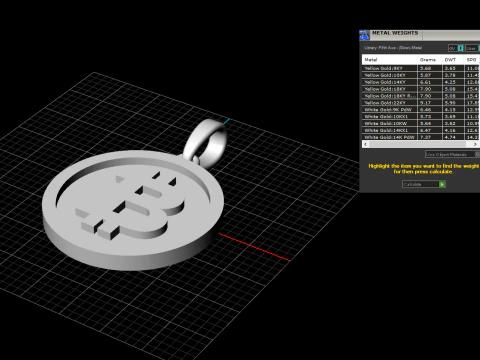Screen dimensions: 480x360
Task: Click the 4.74 DWT value cell
Action: tap(453, 137)
